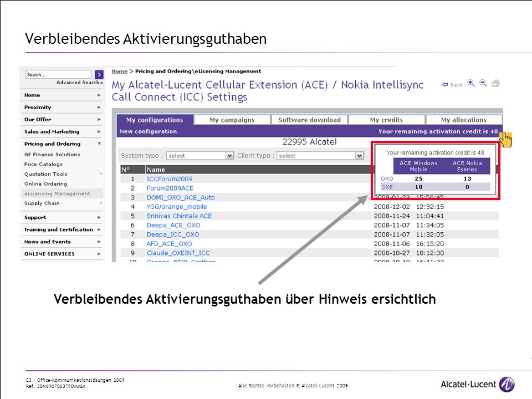Click the date 2008-11-24 11:04:41

409,216
